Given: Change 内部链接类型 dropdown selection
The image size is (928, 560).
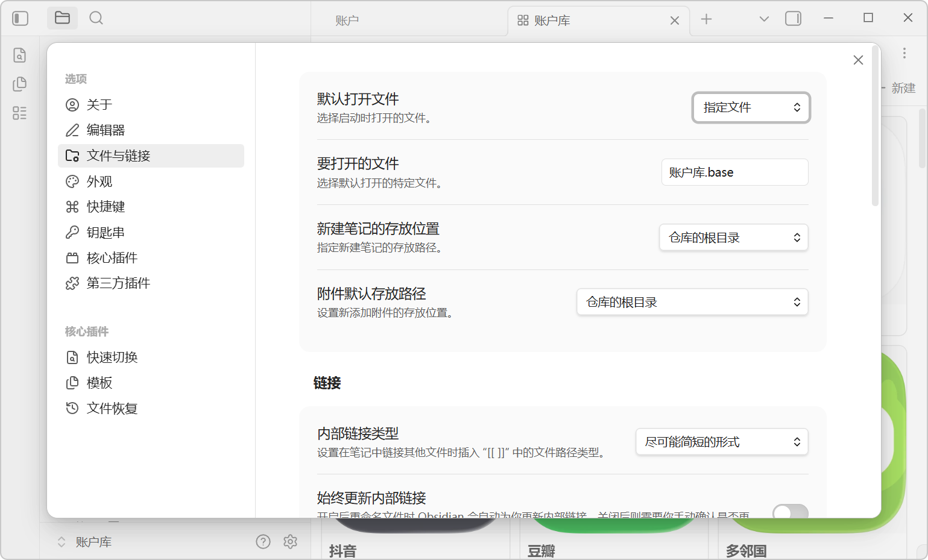Looking at the screenshot, I should click(x=722, y=442).
